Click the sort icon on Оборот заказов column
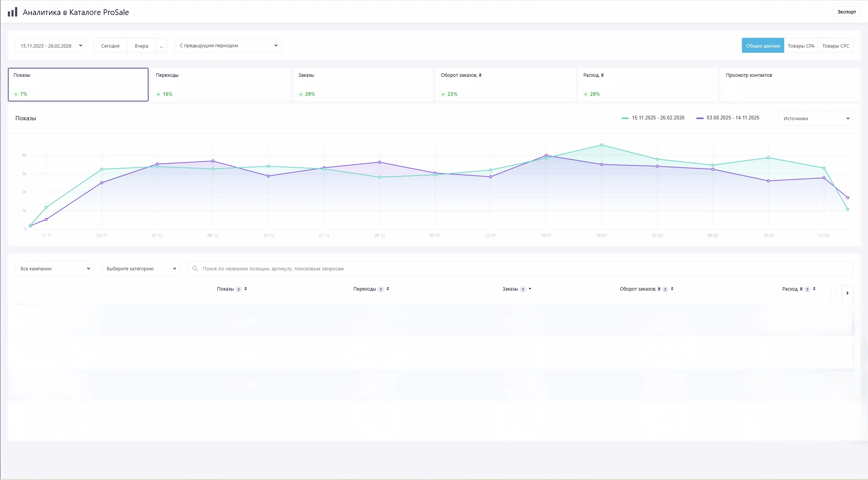 672,289
